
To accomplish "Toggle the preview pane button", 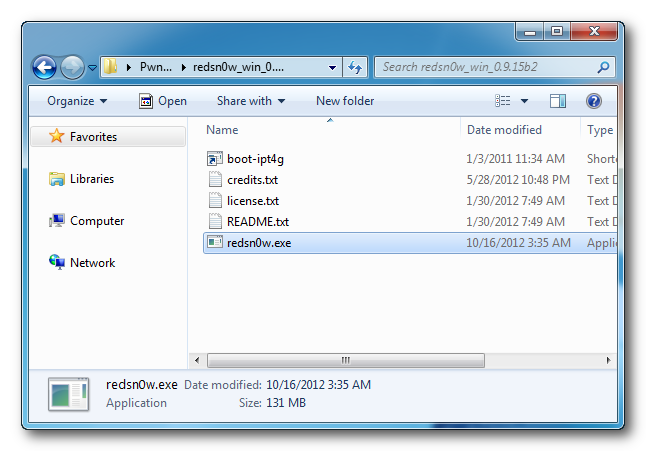I will tap(558, 101).
